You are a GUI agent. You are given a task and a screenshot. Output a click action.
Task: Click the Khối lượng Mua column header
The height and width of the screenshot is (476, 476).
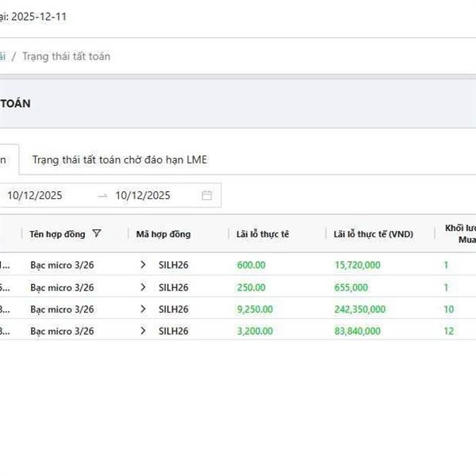pos(460,233)
